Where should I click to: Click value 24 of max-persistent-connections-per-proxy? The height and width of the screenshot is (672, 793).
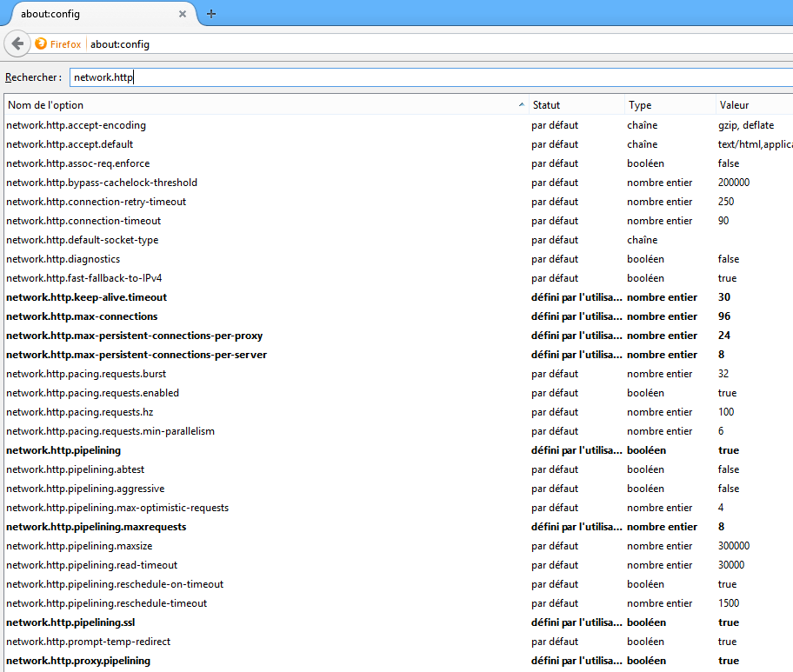(724, 336)
